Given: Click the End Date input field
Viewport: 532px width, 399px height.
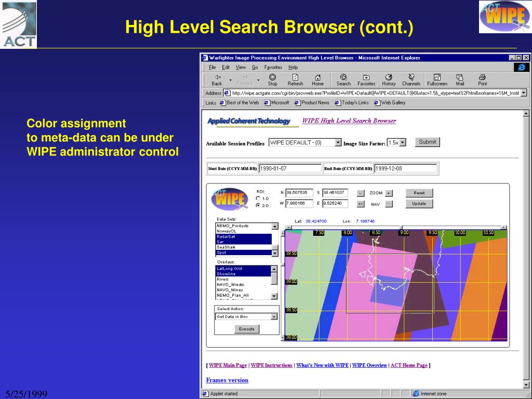Looking at the screenshot, I should pyautogui.click(x=405, y=169).
